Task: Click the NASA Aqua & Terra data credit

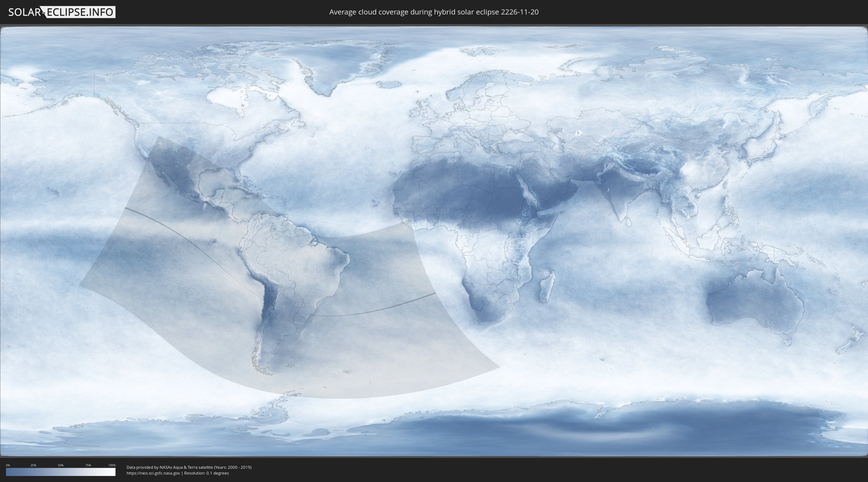Action: click(x=189, y=467)
